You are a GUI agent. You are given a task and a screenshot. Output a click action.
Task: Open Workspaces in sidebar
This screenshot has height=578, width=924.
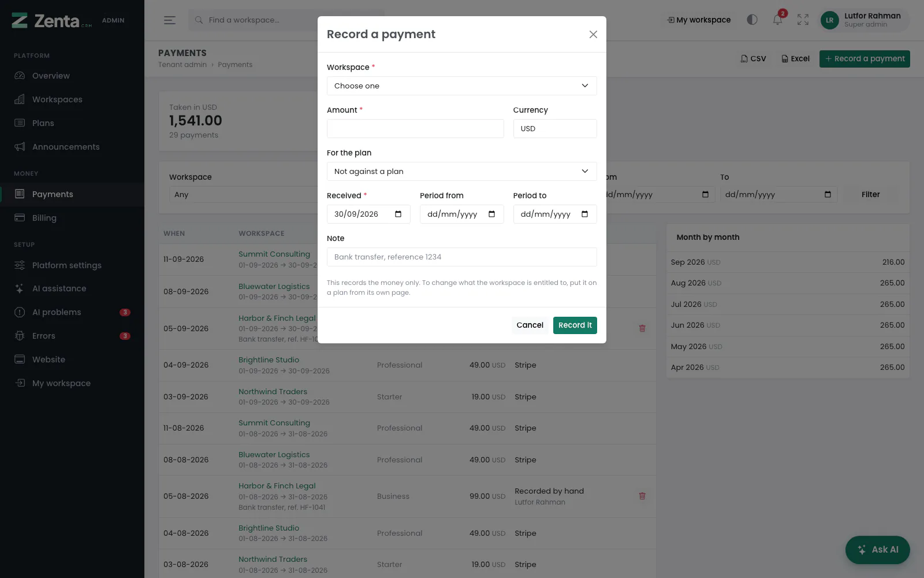(x=72, y=99)
